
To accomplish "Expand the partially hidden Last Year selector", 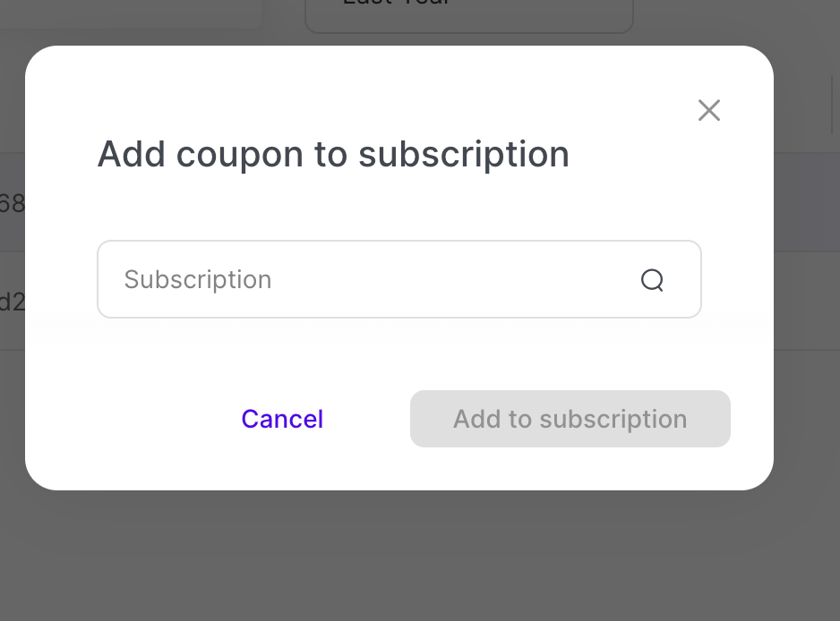I will [x=468, y=14].
